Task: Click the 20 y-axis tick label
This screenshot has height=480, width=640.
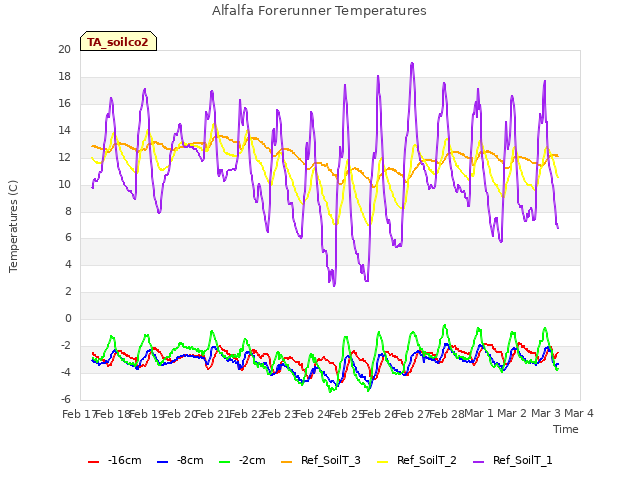Action: click(x=64, y=49)
